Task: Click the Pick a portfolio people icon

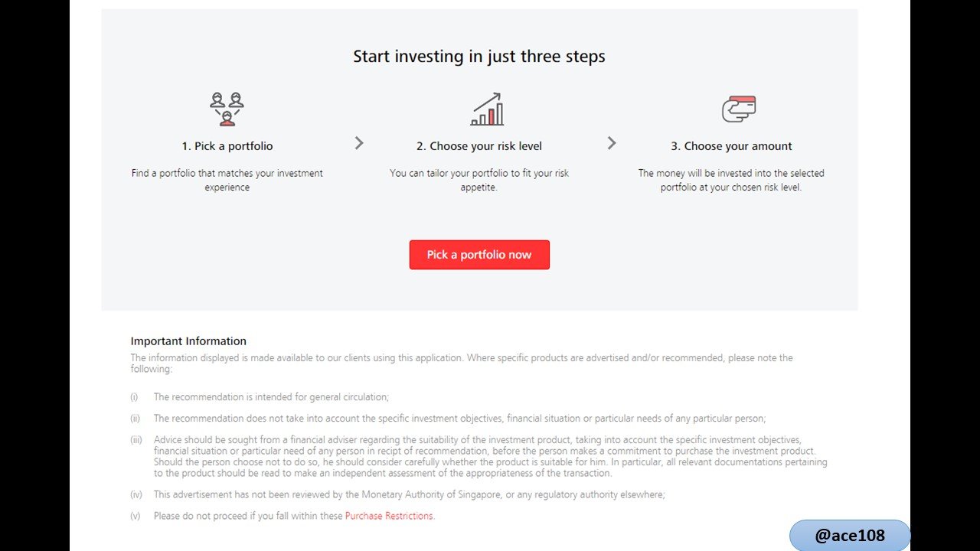Action: click(227, 109)
